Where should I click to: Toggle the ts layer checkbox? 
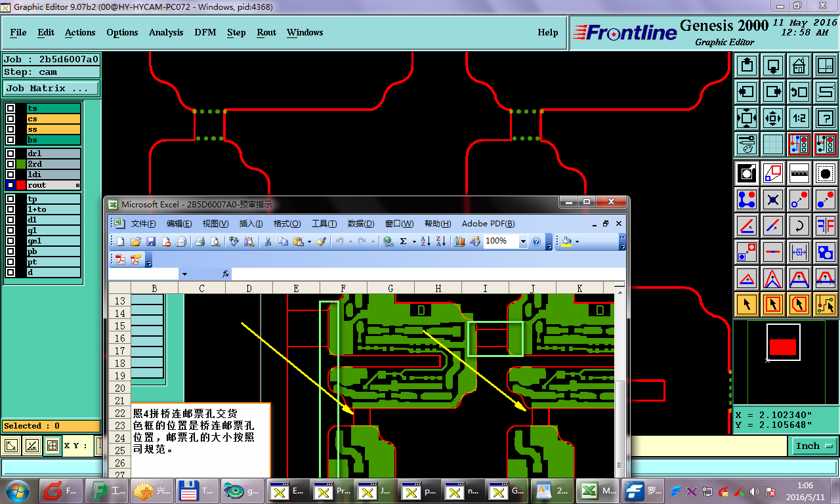tap(10, 108)
